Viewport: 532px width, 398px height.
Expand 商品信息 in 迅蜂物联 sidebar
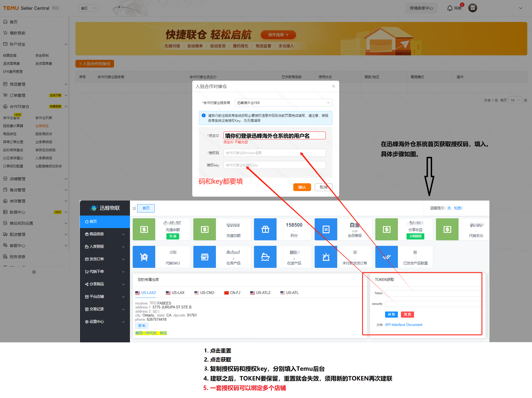click(105, 234)
